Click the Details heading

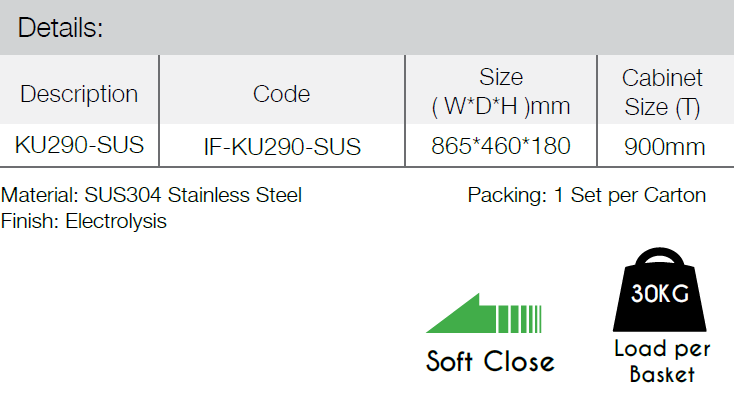click(x=60, y=28)
